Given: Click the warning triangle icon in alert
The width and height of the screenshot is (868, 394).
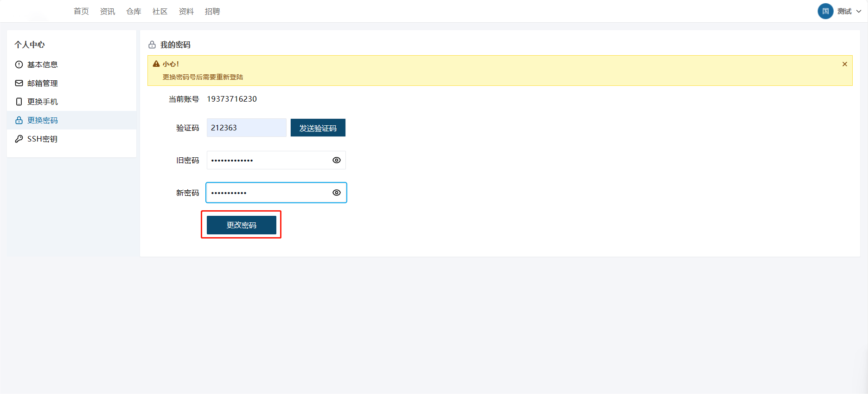Looking at the screenshot, I should tap(156, 64).
